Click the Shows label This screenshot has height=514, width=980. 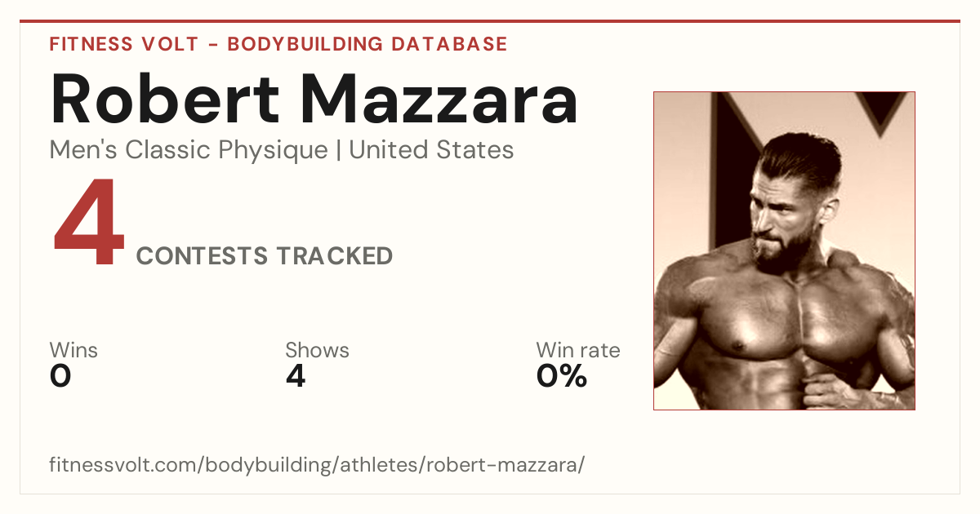click(x=317, y=351)
